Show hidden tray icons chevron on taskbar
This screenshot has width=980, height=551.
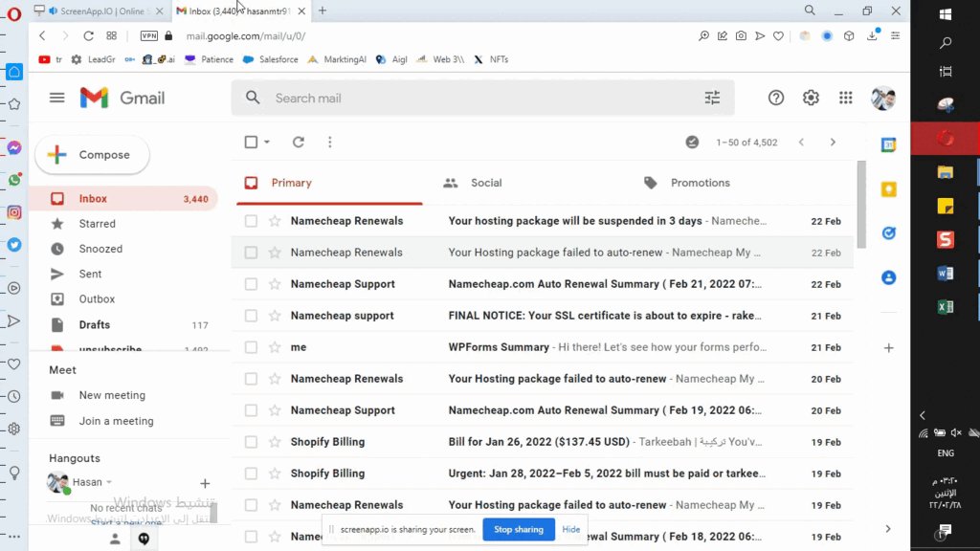point(923,415)
